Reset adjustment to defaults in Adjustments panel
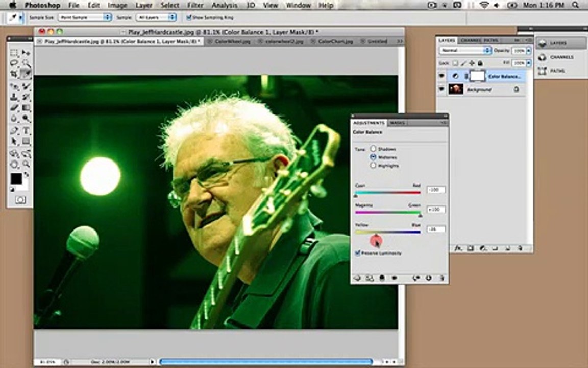The image size is (588, 368). (x=428, y=278)
